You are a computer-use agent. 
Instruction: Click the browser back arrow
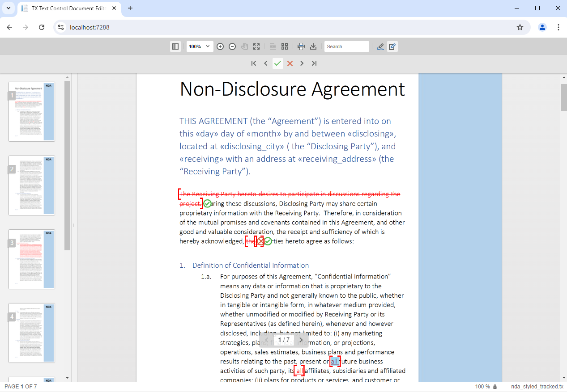point(9,27)
